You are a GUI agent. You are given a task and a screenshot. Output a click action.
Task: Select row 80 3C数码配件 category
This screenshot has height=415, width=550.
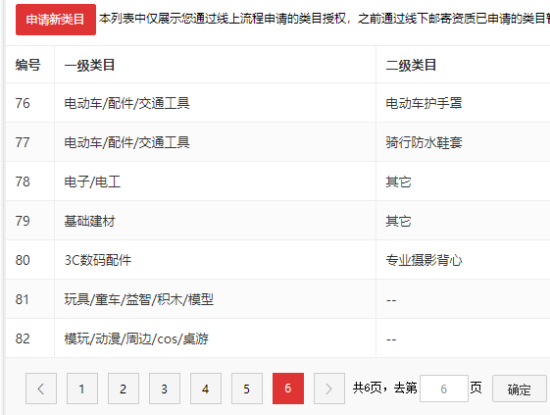point(98,260)
